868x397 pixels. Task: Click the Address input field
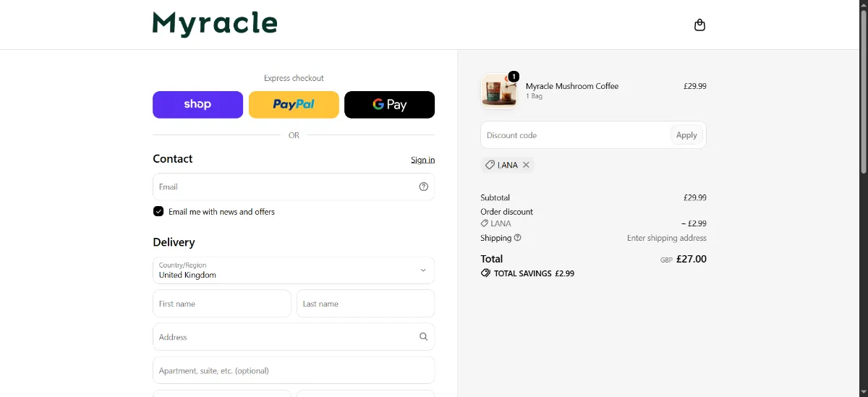click(294, 337)
